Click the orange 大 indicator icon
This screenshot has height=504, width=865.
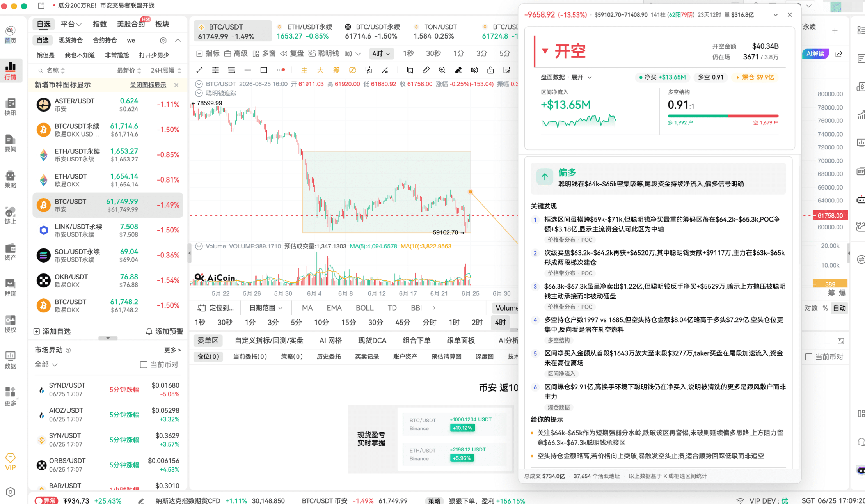tap(320, 70)
